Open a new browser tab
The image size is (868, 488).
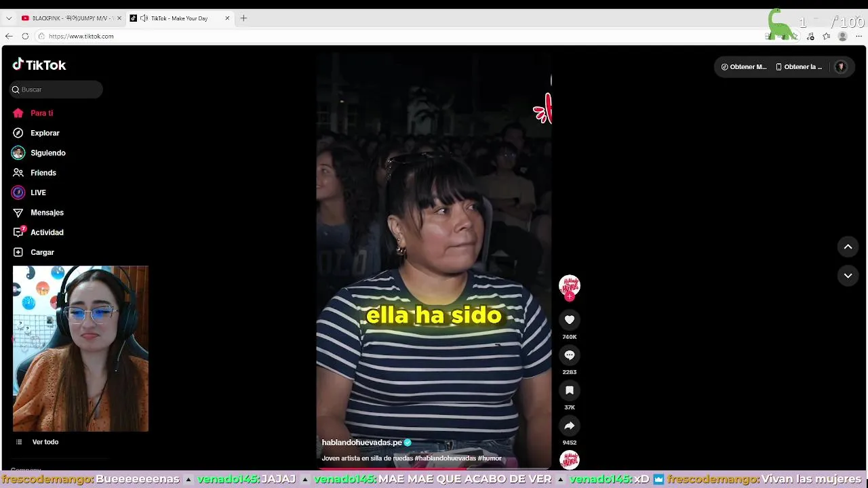pos(243,18)
